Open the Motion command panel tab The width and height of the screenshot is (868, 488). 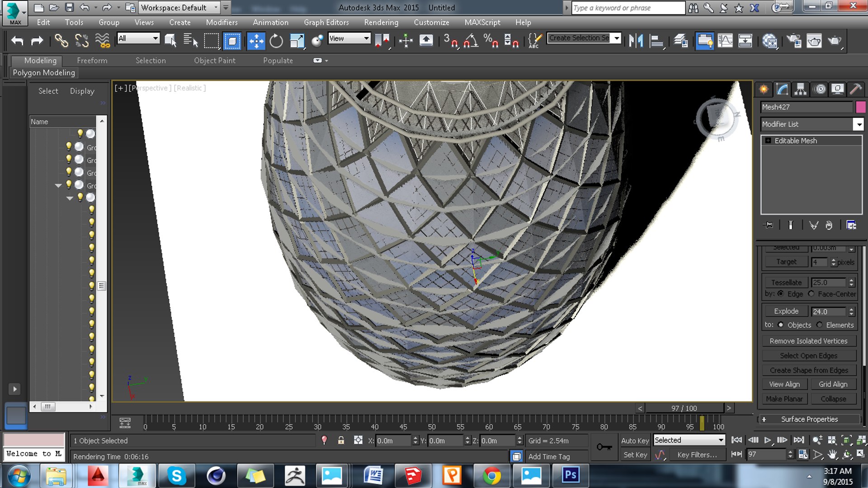(820, 89)
